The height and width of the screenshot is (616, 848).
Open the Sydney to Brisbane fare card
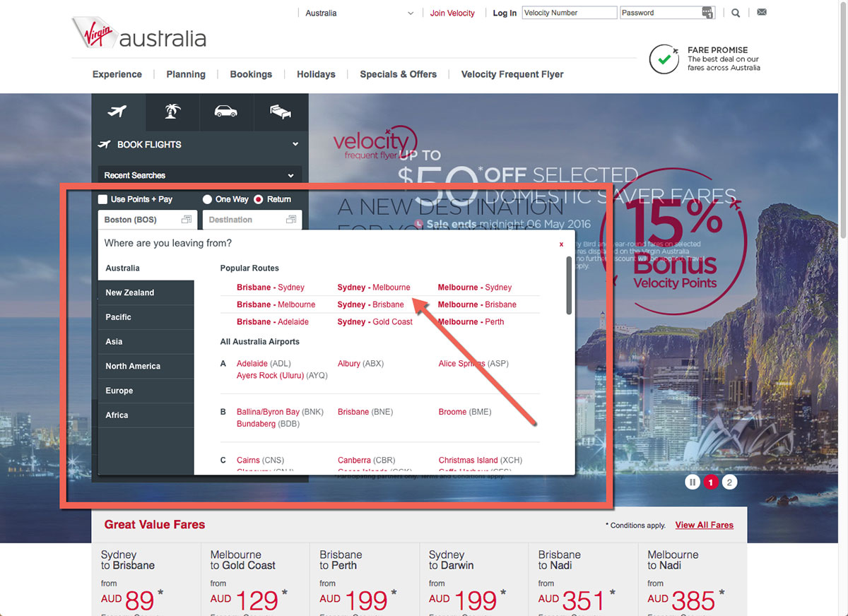146,579
